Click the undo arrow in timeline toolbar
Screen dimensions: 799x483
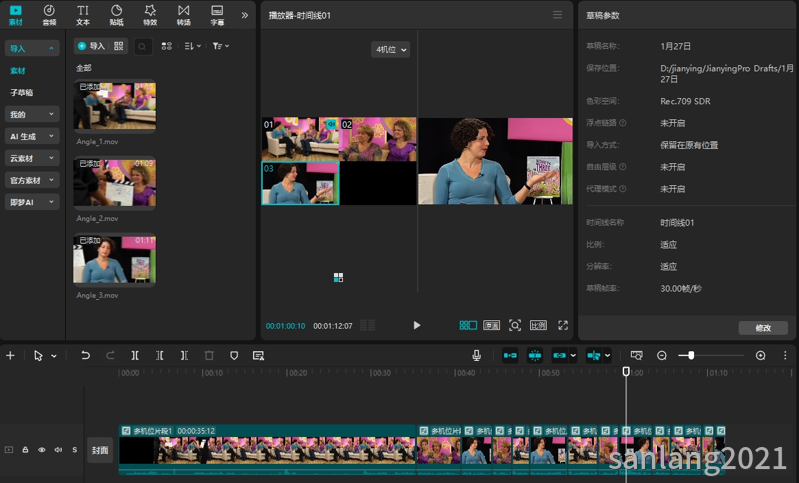(85, 355)
